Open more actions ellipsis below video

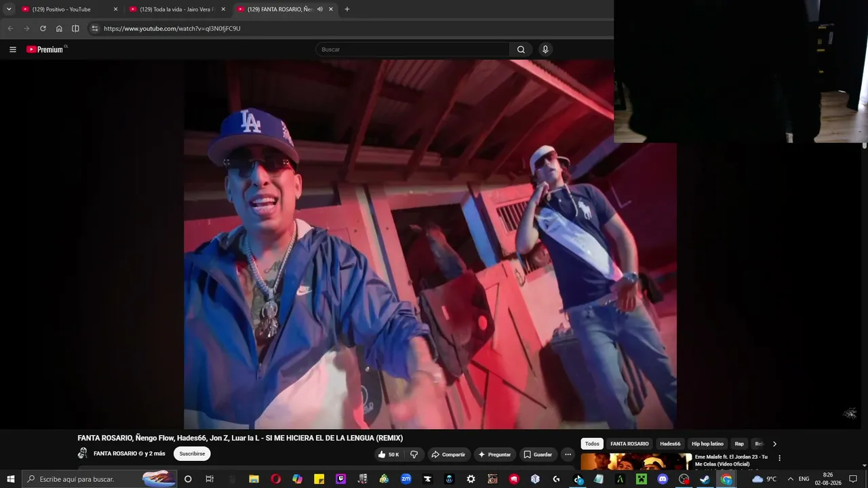[x=568, y=454]
